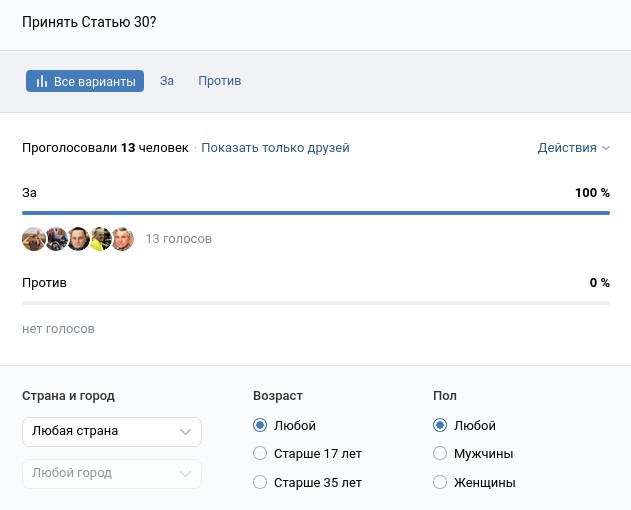Click the chevron next to "Действия"

(606, 148)
